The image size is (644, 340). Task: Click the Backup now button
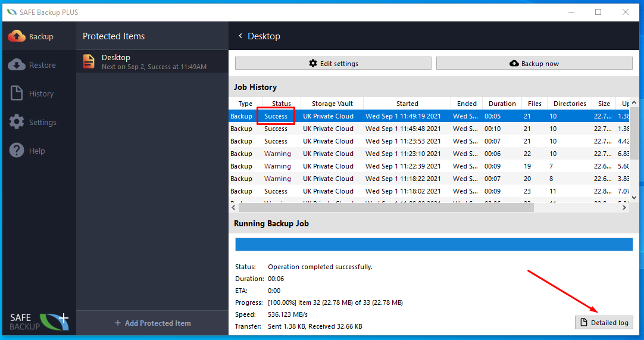534,63
